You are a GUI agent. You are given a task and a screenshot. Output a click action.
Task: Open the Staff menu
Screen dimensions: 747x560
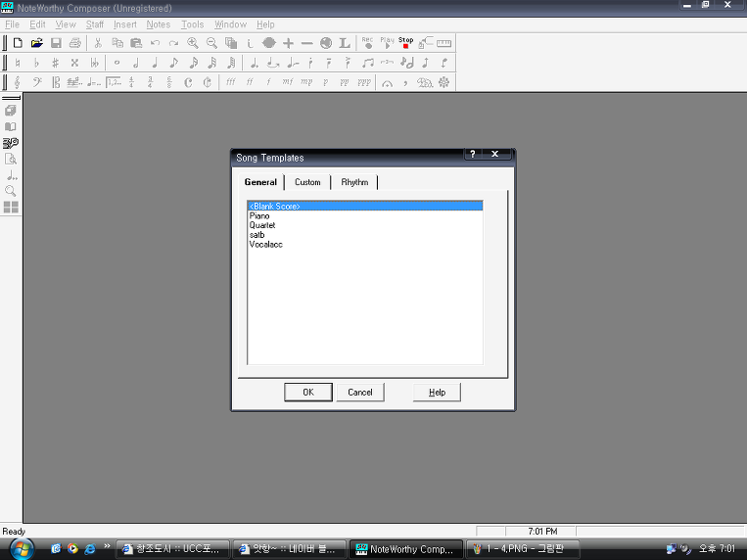(x=94, y=24)
